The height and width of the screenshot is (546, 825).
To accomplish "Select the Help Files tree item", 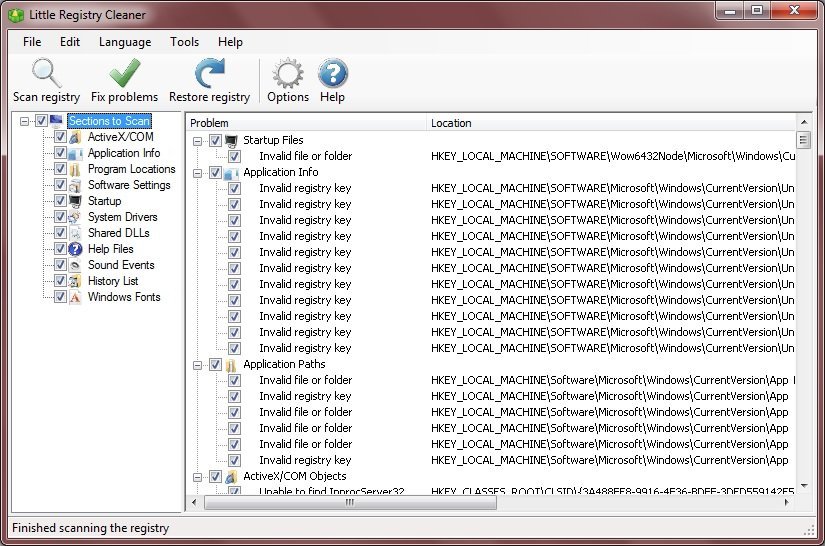I will click(x=110, y=249).
